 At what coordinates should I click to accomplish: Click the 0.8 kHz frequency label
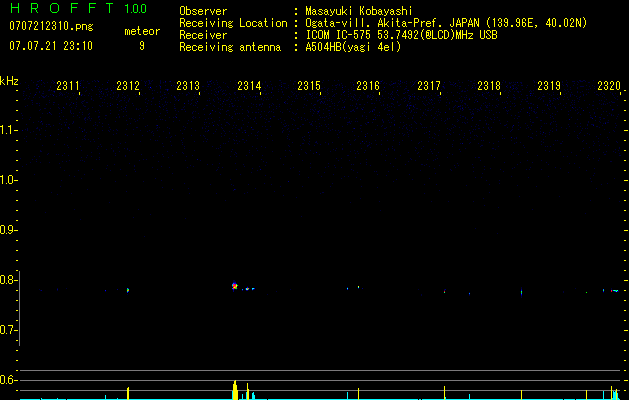pyautogui.click(x=8, y=280)
